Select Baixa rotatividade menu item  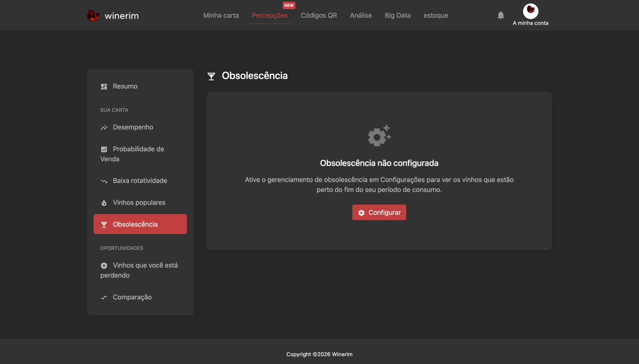(x=140, y=181)
